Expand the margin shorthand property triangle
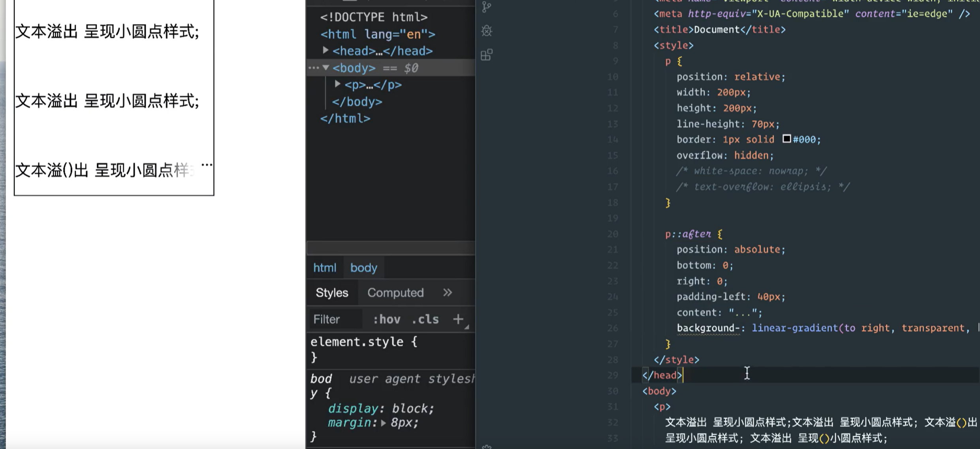Image resolution: width=980 pixels, height=449 pixels. 383,423
